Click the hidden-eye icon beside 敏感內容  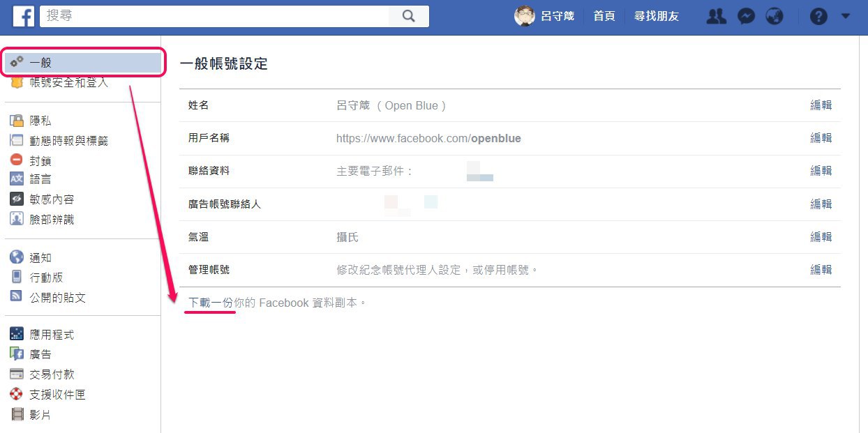tap(17, 199)
